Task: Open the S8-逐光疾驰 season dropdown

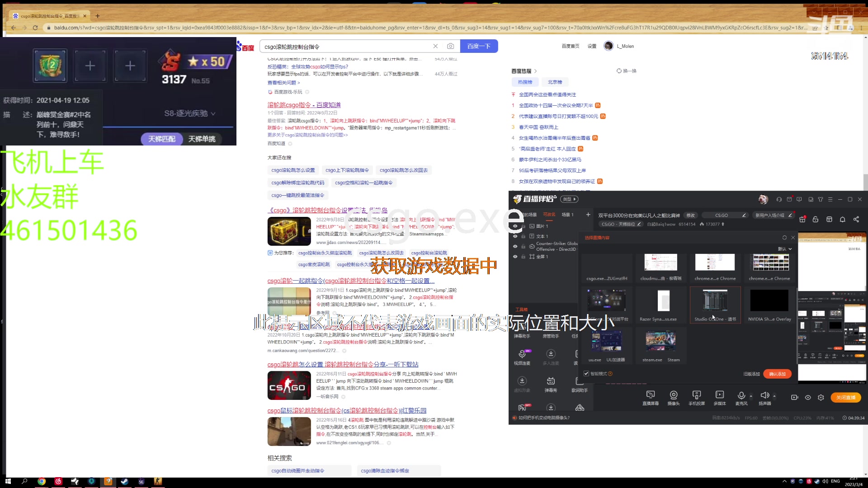Action: click(190, 113)
